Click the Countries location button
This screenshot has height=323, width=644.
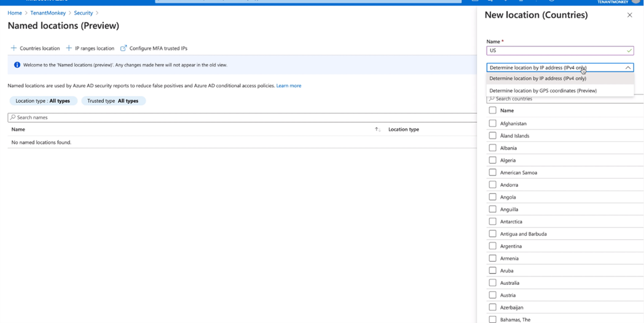35,48
